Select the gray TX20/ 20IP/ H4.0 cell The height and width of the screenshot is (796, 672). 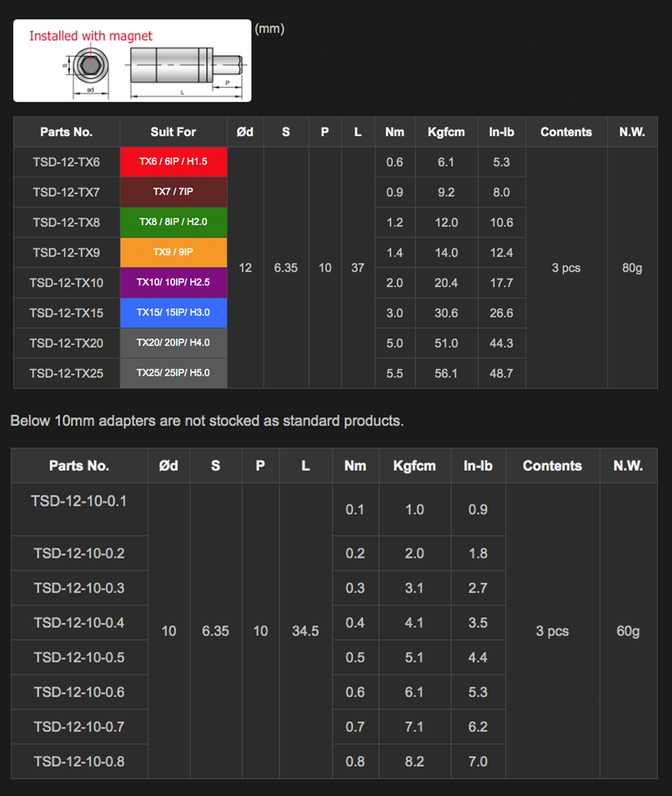[173, 343]
